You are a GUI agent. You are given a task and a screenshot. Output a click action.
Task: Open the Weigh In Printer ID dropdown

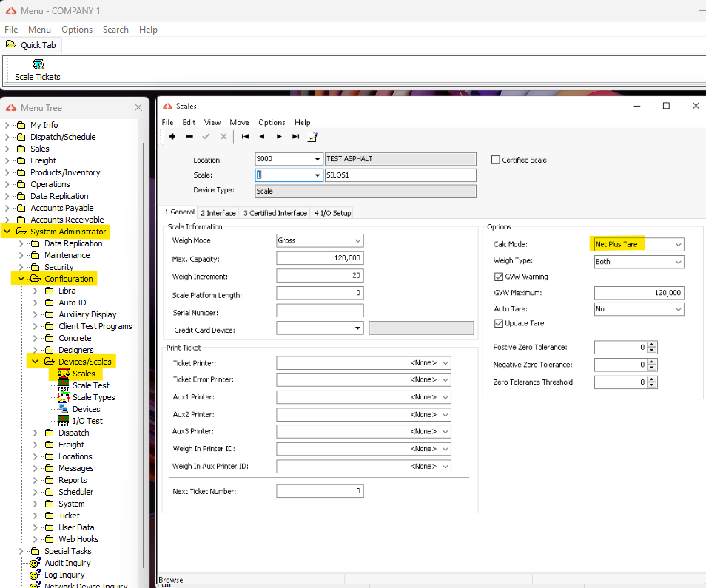click(446, 449)
